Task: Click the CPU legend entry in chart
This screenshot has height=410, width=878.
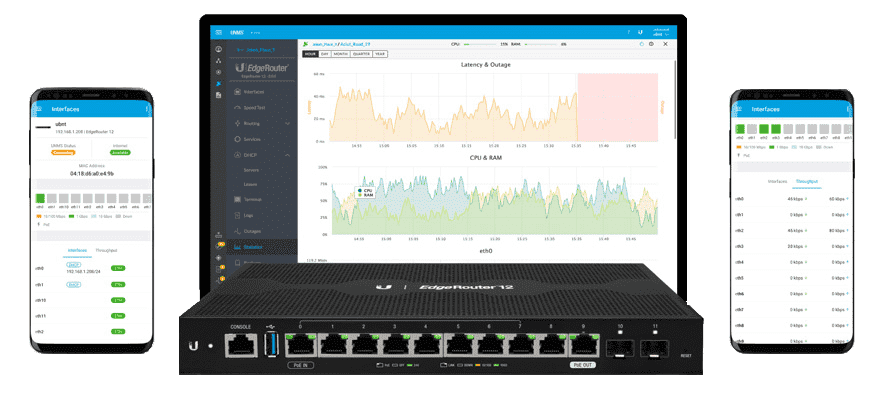Action: coord(366,190)
